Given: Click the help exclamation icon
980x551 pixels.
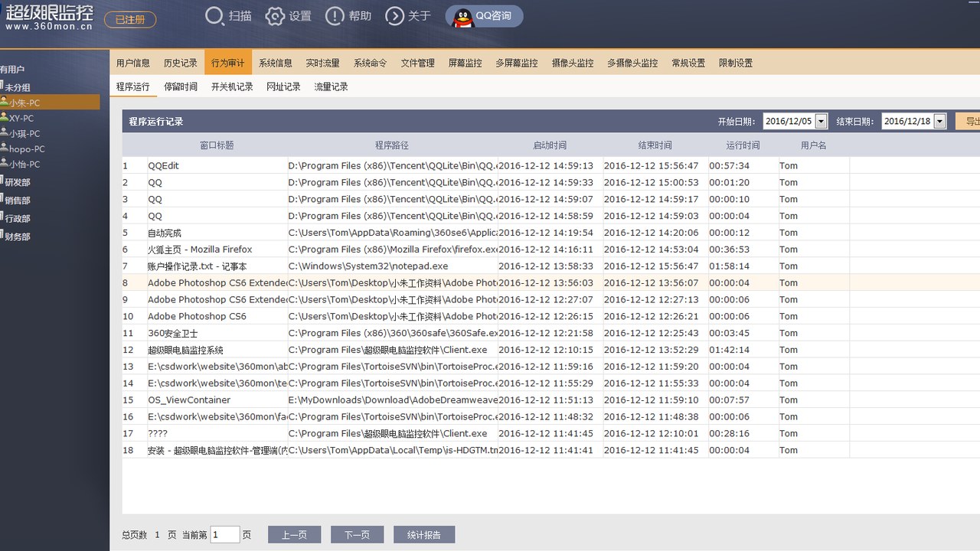Looking at the screenshot, I should coord(335,16).
